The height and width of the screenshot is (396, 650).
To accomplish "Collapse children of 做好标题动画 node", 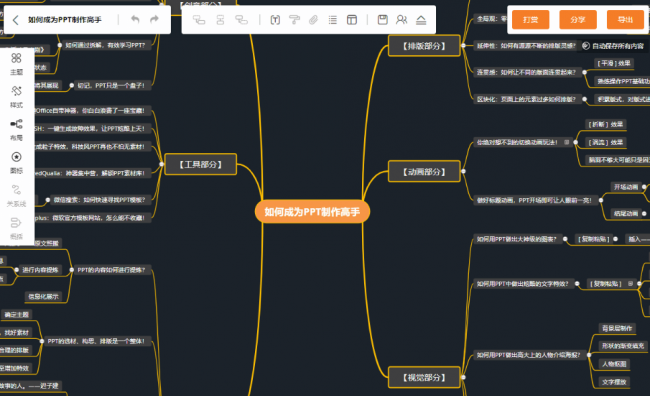I will [x=601, y=200].
